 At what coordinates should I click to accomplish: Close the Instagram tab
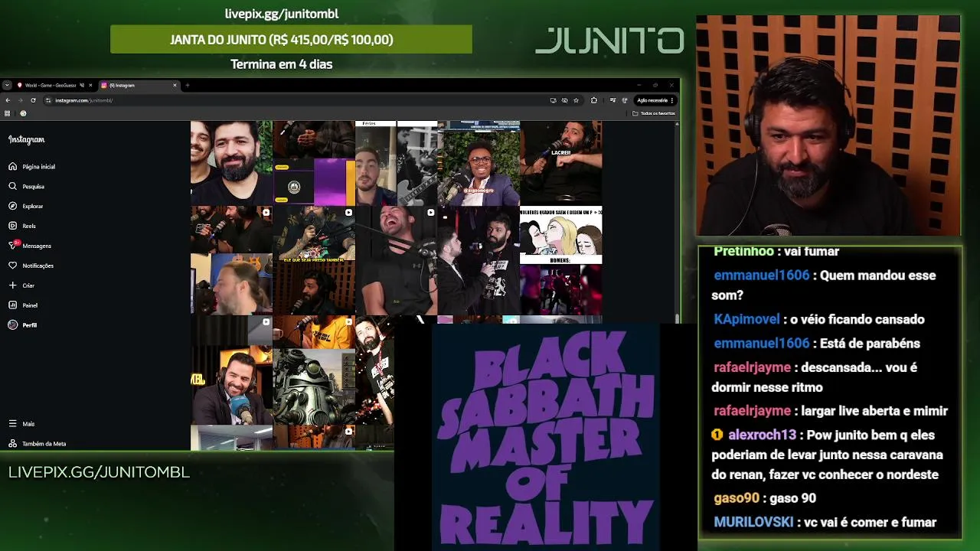(175, 85)
